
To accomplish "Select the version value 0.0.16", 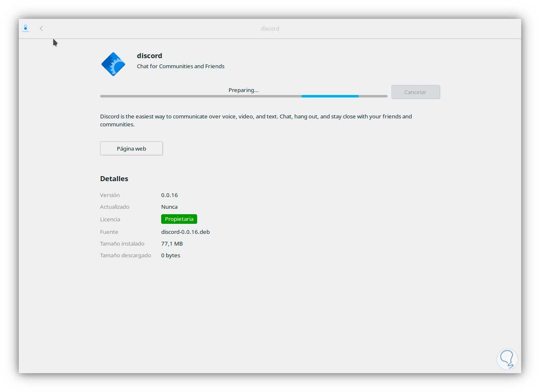I will [170, 195].
